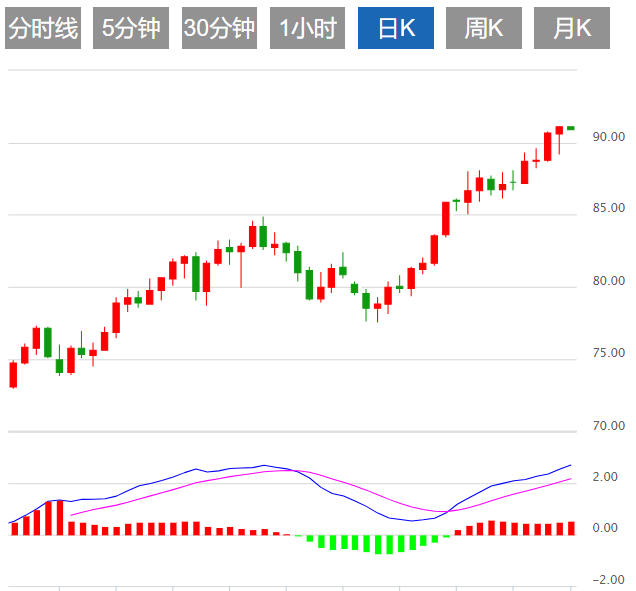636x591 pixels.
Task: Click the 80.00 price axis label
Action: (608, 281)
